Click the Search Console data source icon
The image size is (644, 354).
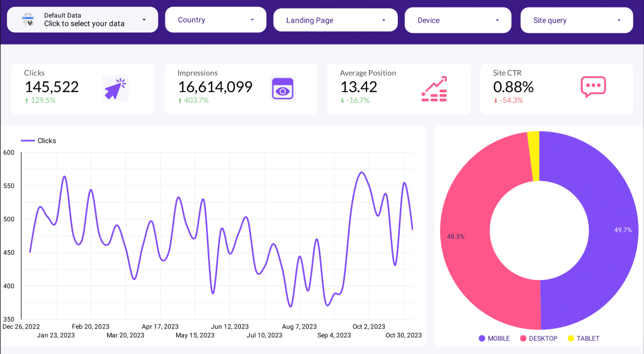pos(28,20)
